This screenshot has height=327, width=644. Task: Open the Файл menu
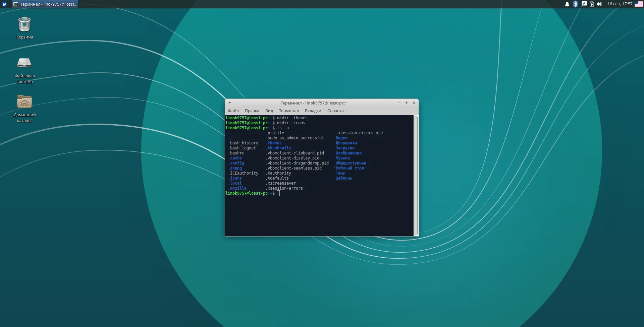tap(233, 111)
